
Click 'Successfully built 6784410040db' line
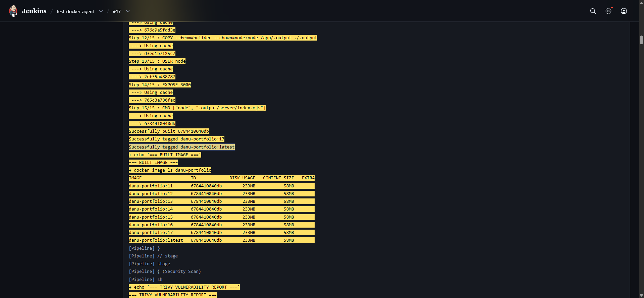[x=169, y=131]
